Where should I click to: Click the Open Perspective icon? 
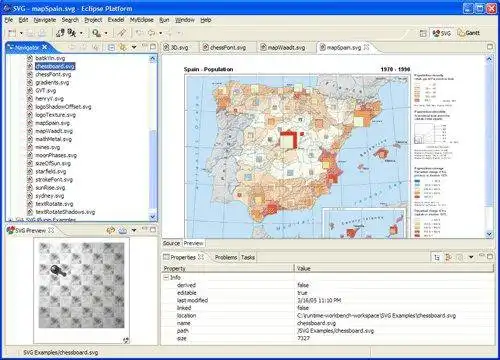click(423, 33)
